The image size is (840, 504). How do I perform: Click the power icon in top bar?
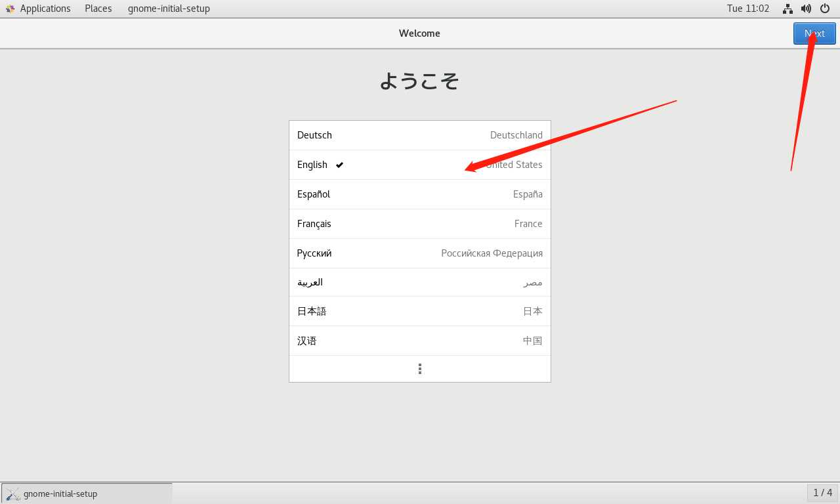point(825,9)
